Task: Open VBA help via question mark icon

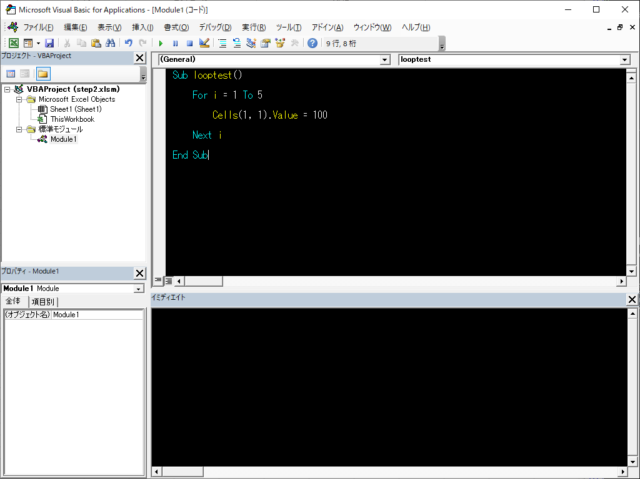Action: [x=313, y=44]
